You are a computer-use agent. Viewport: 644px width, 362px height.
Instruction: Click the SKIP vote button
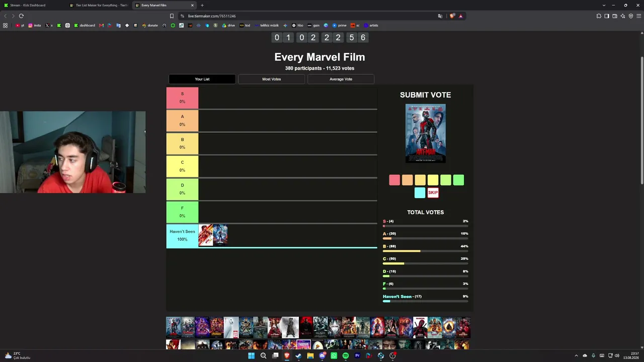(x=433, y=193)
